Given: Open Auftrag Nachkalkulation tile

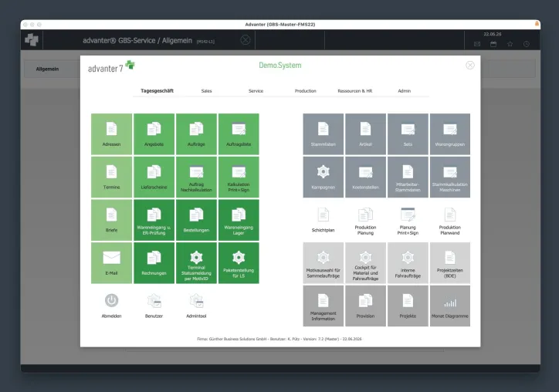Looking at the screenshot, I should [196, 177].
